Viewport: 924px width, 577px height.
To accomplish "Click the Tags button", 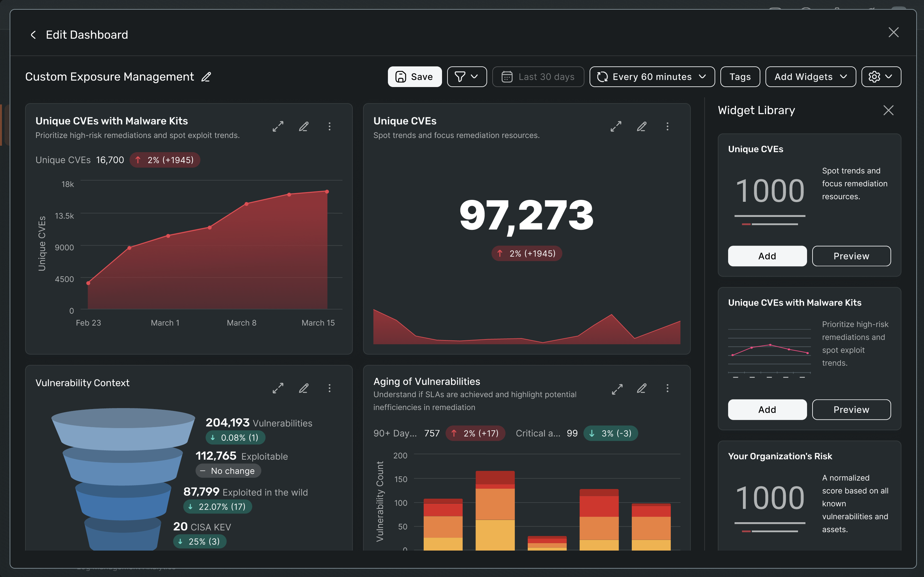I will point(740,77).
